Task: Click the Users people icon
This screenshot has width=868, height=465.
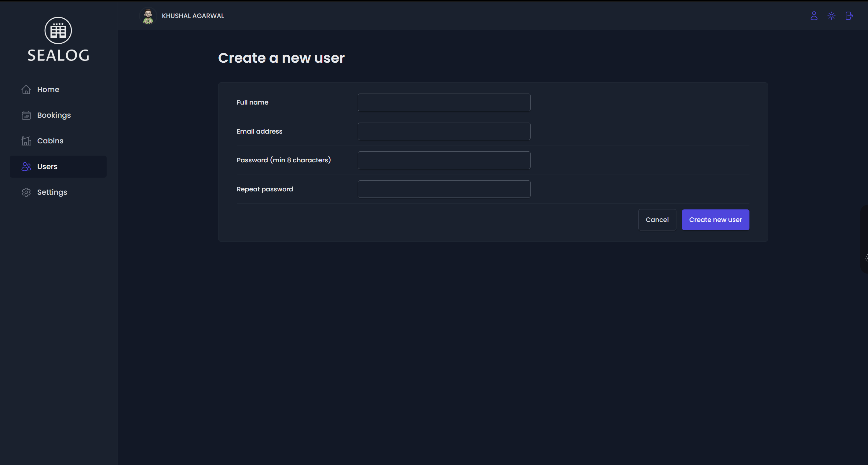Action: 26,167
